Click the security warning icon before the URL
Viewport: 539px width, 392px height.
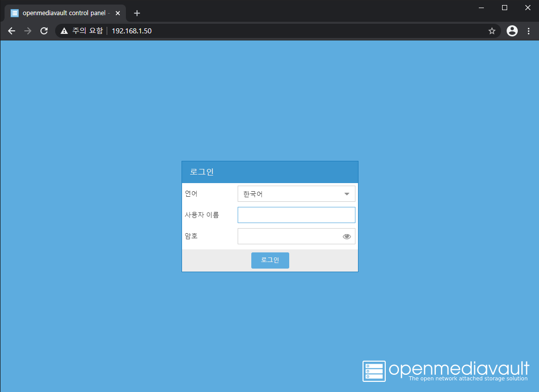(x=64, y=31)
